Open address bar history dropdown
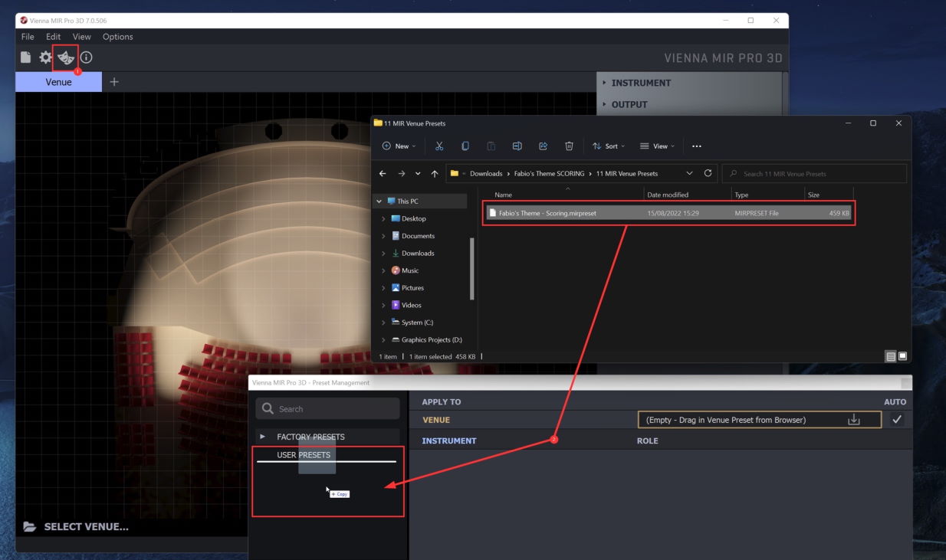946x560 pixels. (x=689, y=174)
